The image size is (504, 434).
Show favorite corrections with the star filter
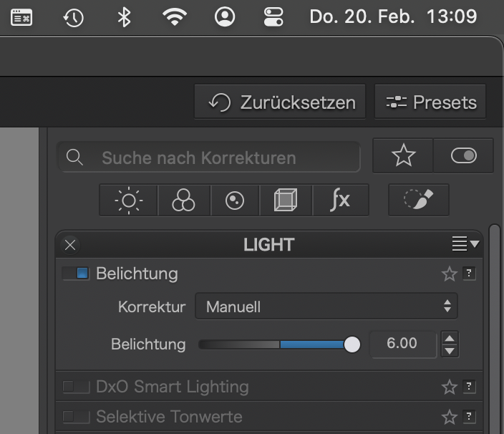click(403, 156)
